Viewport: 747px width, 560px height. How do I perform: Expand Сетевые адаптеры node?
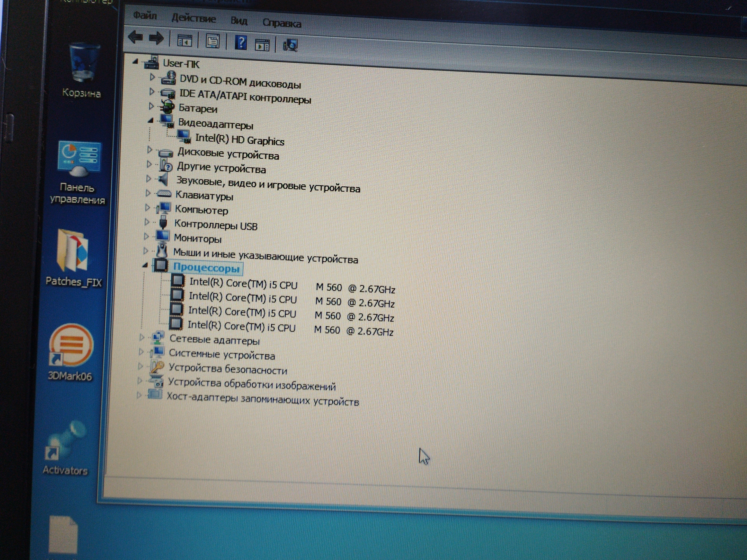pos(142,337)
